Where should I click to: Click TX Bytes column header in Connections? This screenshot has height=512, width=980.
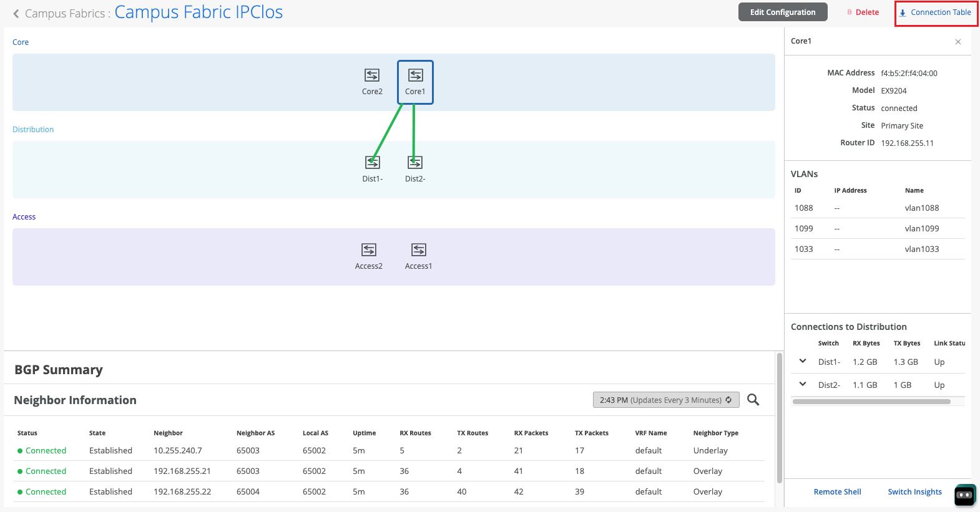[x=906, y=343]
